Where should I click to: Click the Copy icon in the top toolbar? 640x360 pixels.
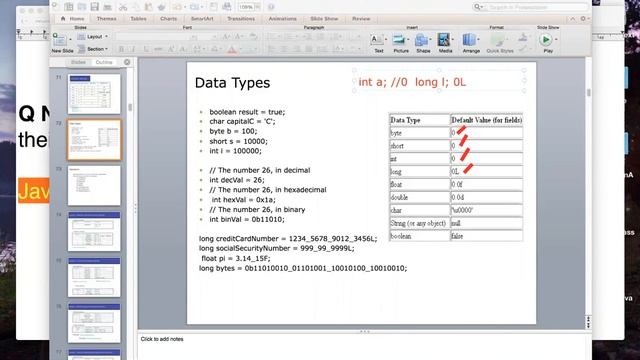click(x=136, y=7)
